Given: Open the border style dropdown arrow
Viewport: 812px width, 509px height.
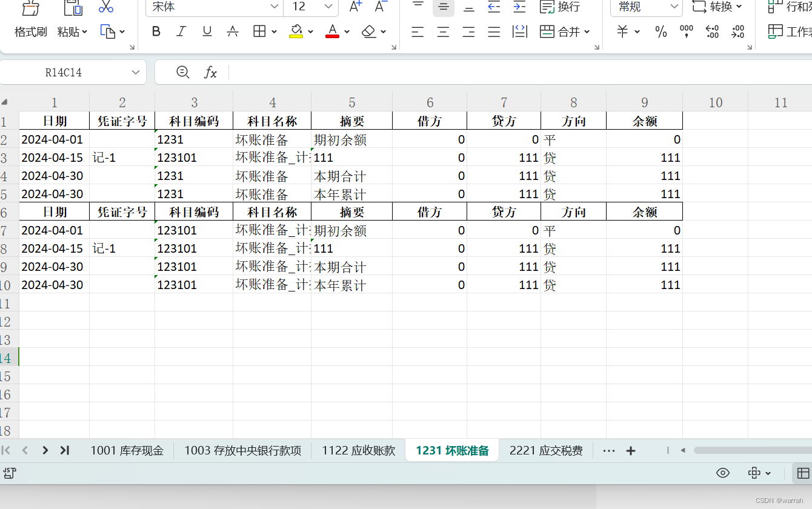Looking at the screenshot, I should pos(274,32).
